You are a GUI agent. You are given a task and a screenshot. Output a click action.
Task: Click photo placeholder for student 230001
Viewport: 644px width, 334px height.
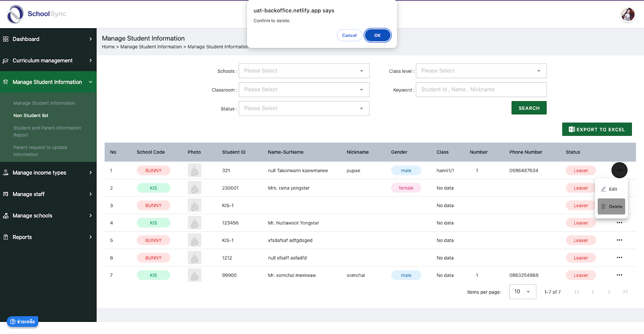194,188
